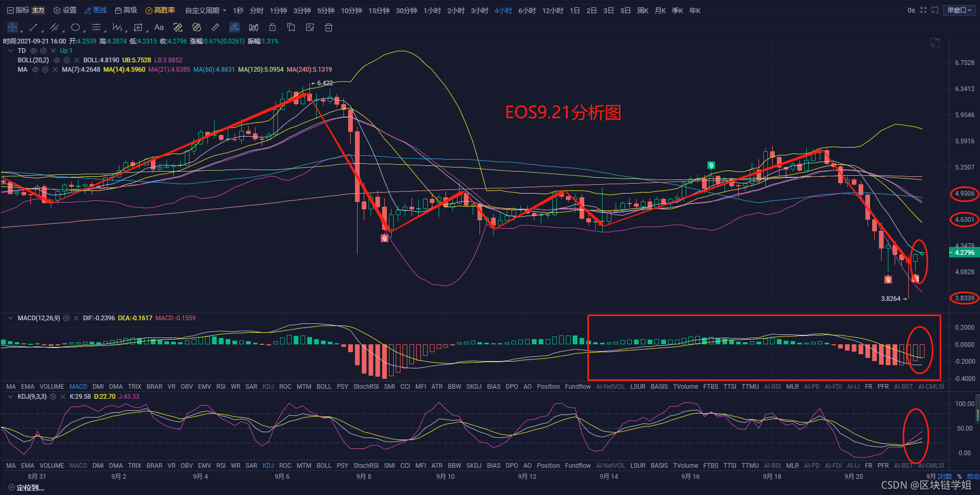The image size is (980, 495).
Task: Remove the MACD panel with its X
Action: click(x=76, y=318)
